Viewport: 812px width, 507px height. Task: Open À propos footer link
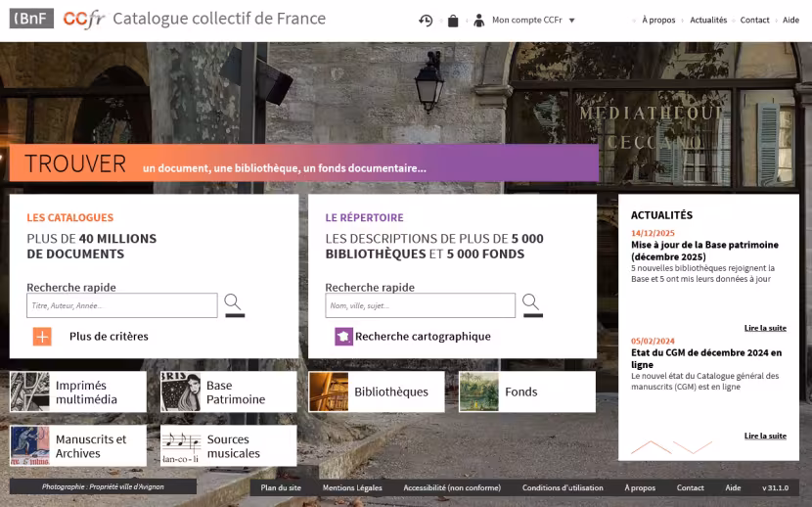click(x=640, y=487)
